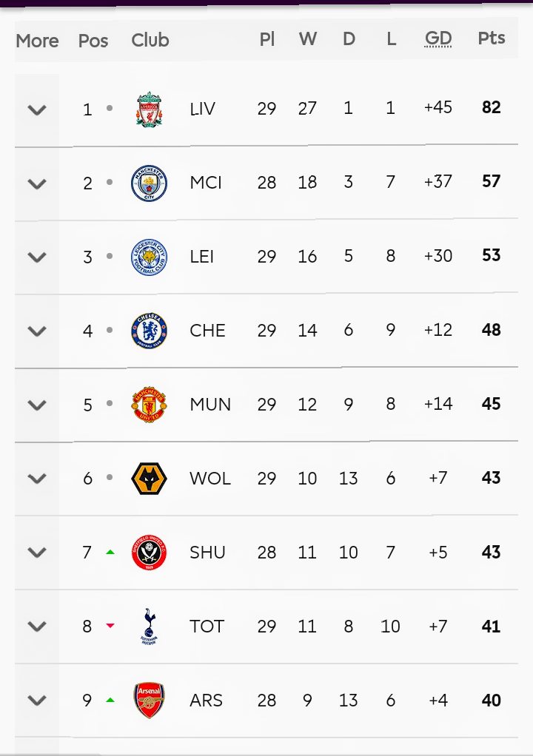Select the Leicester City crest
This screenshot has height=756, width=533.
(x=149, y=257)
